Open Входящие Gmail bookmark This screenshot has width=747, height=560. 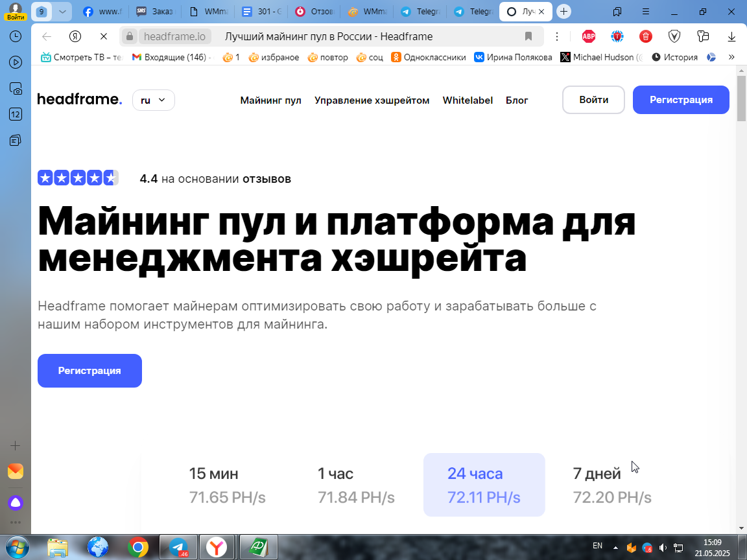171,57
